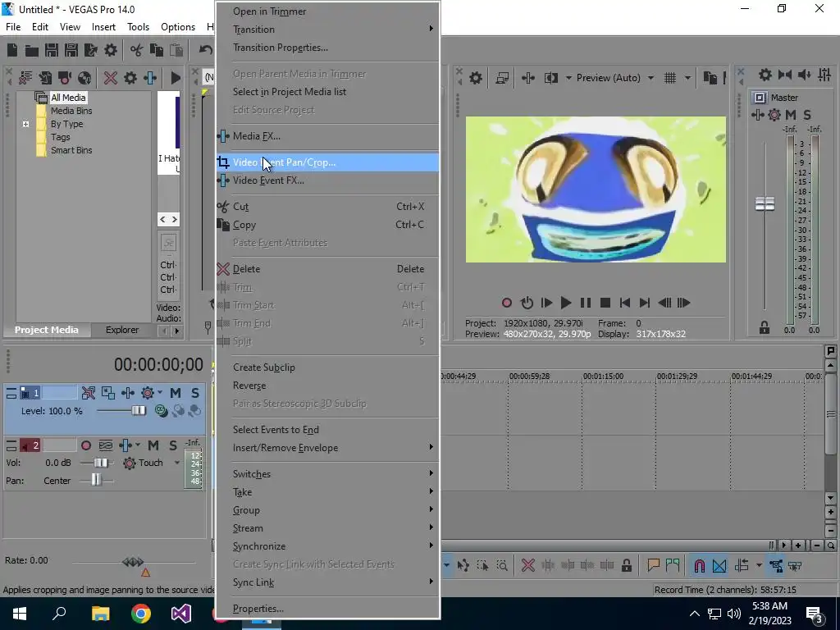Toggle Automatic Crossfades icon

[x=719, y=565]
